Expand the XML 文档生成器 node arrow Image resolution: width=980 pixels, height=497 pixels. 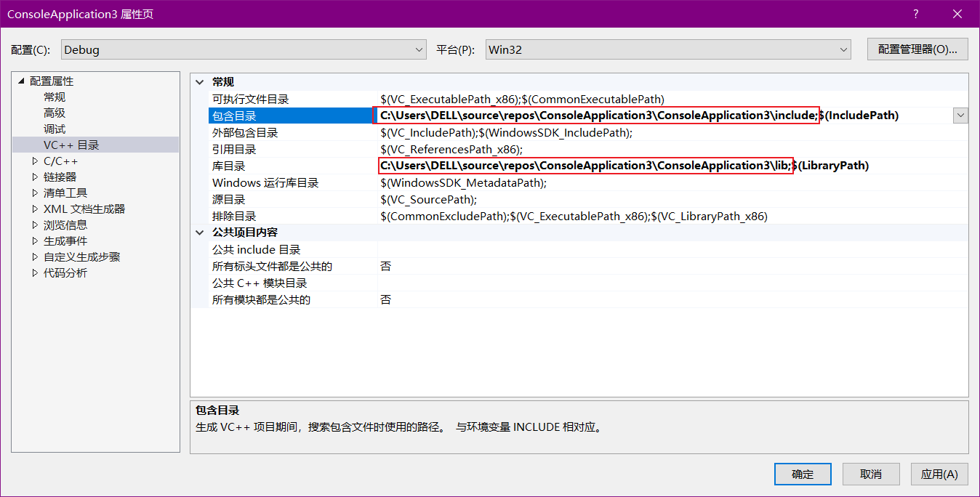[x=35, y=209]
